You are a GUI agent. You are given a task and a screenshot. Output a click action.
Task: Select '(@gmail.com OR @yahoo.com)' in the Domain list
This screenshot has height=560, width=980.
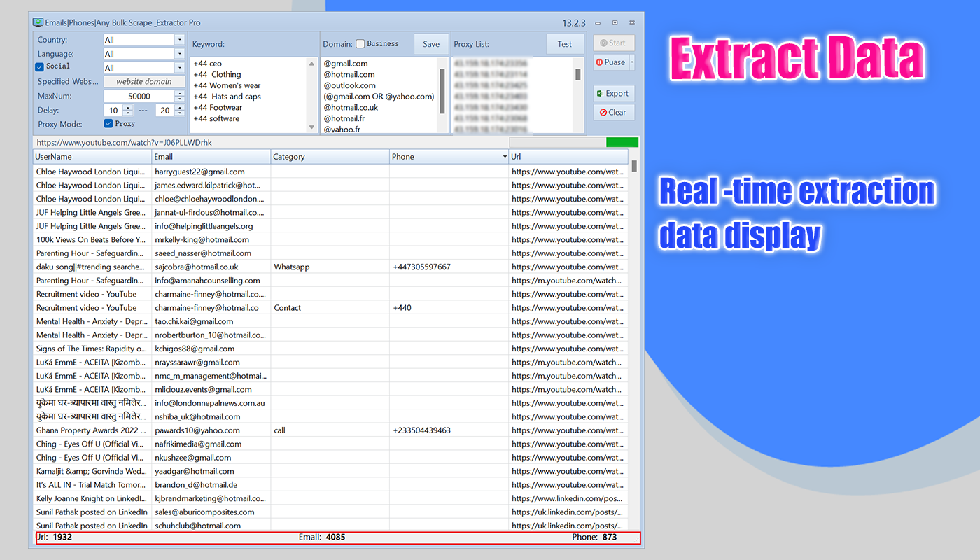tap(379, 97)
